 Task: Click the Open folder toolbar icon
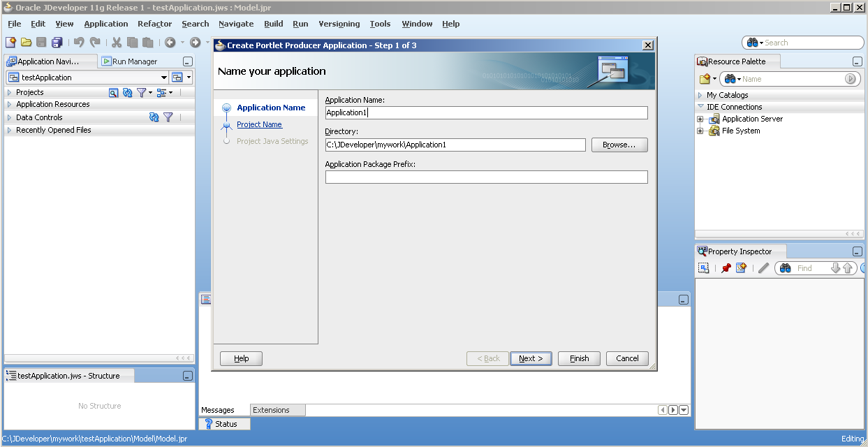tap(26, 43)
